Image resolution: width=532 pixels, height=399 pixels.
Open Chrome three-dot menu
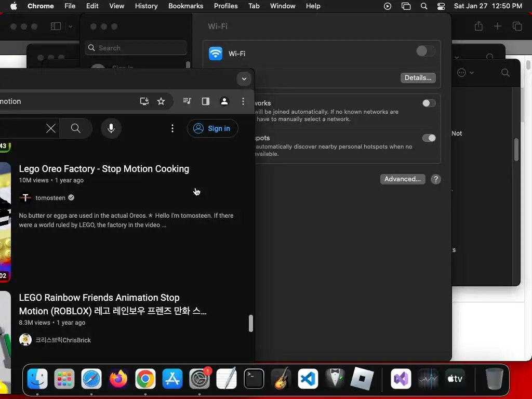pyautogui.click(x=243, y=101)
